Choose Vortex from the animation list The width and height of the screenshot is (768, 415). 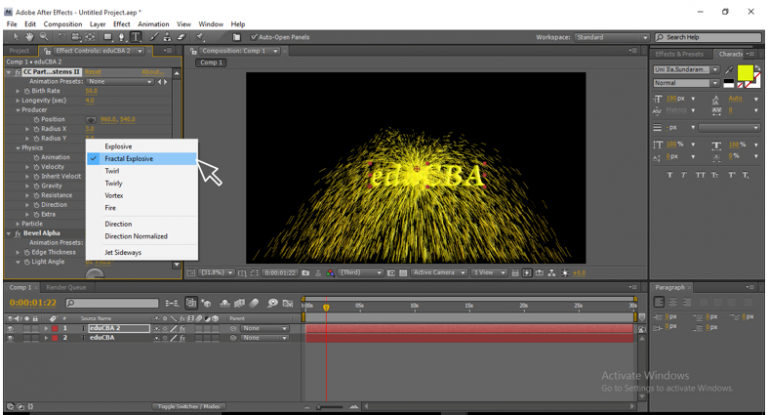(114, 195)
